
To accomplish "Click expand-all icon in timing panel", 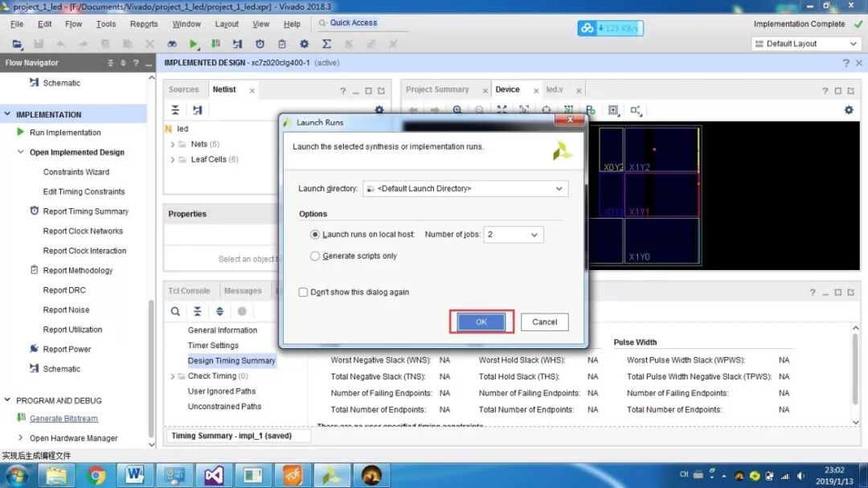I will pyautogui.click(x=219, y=311).
